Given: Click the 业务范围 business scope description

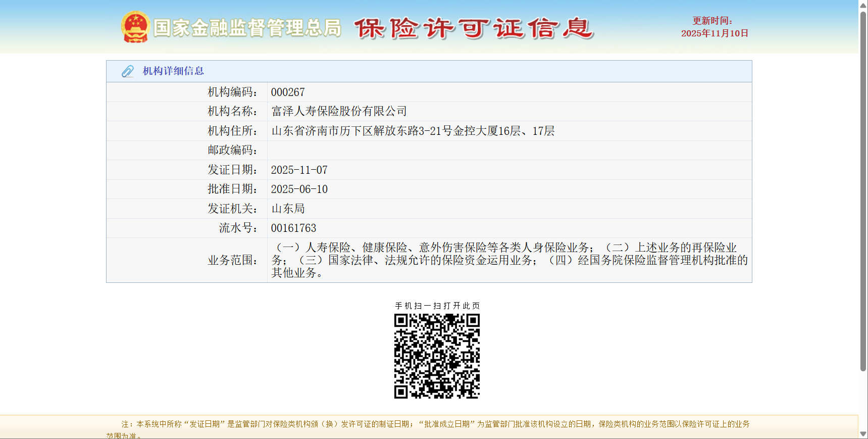Looking at the screenshot, I should (x=509, y=260).
